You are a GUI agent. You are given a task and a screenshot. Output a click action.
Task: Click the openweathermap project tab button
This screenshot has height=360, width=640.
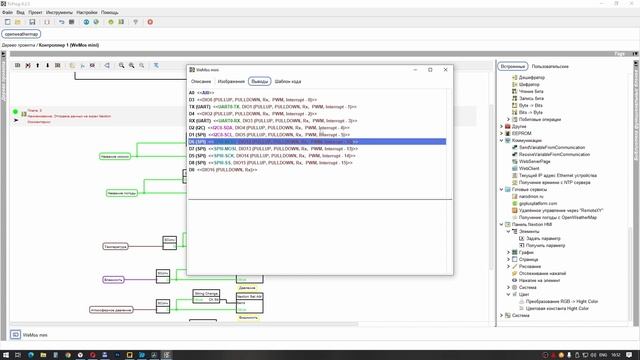[21, 34]
